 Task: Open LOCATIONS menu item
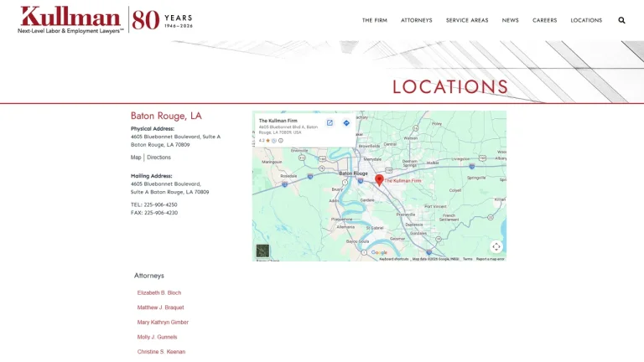pos(586,20)
